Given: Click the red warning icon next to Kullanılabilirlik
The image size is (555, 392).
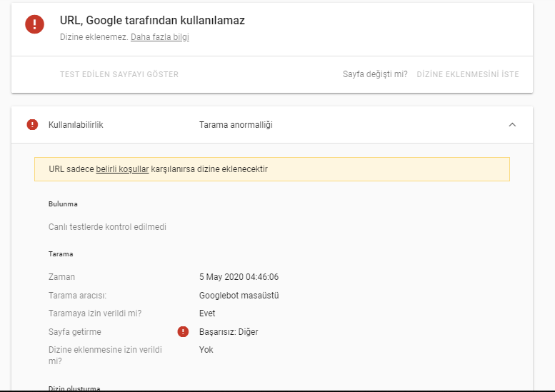Looking at the screenshot, I should point(32,125).
